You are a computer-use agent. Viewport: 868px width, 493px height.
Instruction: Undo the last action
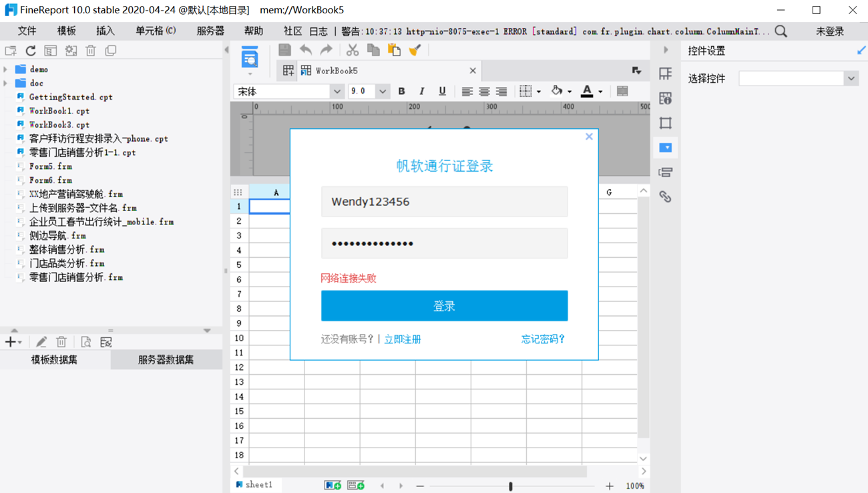tap(306, 50)
